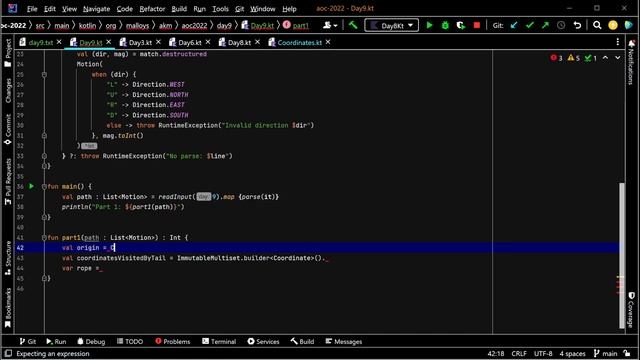This screenshot has width=640, height=360.
Task: Commit changes with Git checkmark icon
Action: click(530, 25)
